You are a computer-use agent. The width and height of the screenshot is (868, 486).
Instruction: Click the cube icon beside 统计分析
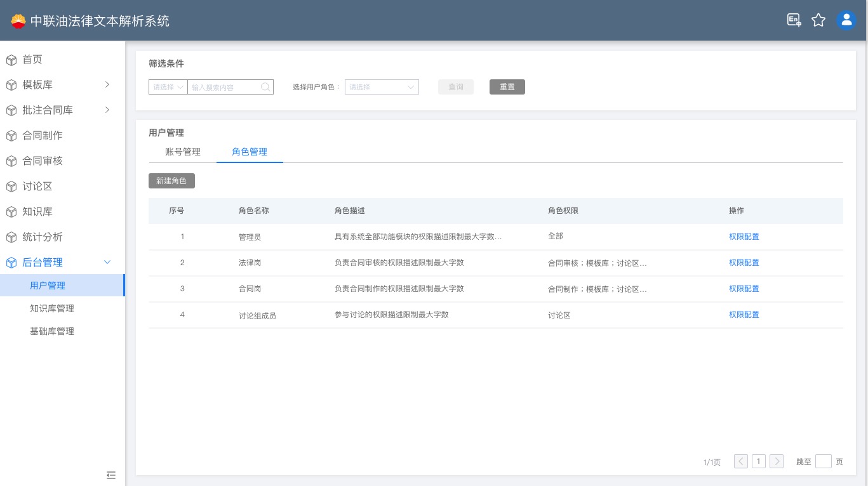click(x=11, y=237)
